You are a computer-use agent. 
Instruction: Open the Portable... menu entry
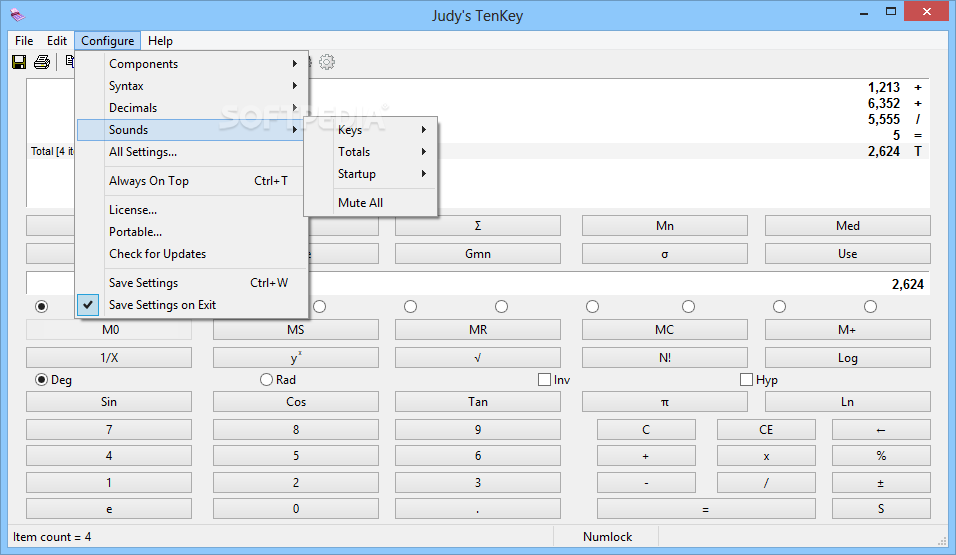192,232
